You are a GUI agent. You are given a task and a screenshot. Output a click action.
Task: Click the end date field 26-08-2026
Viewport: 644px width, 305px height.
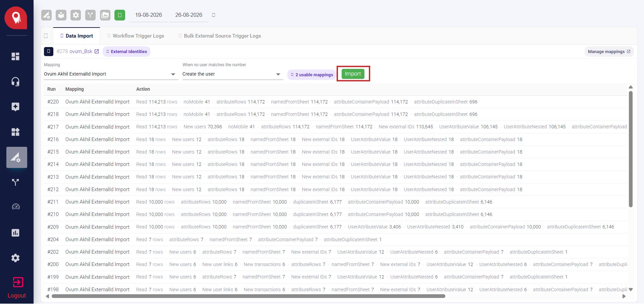tap(189, 15)
